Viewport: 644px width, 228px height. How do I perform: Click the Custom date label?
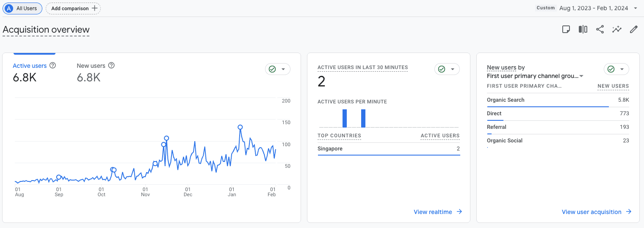(x=546, y=8)
